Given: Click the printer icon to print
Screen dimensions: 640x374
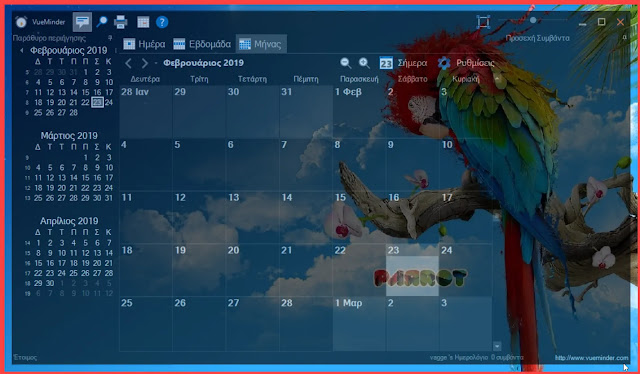Looking at the screenshot, I should tap(120, 22).
